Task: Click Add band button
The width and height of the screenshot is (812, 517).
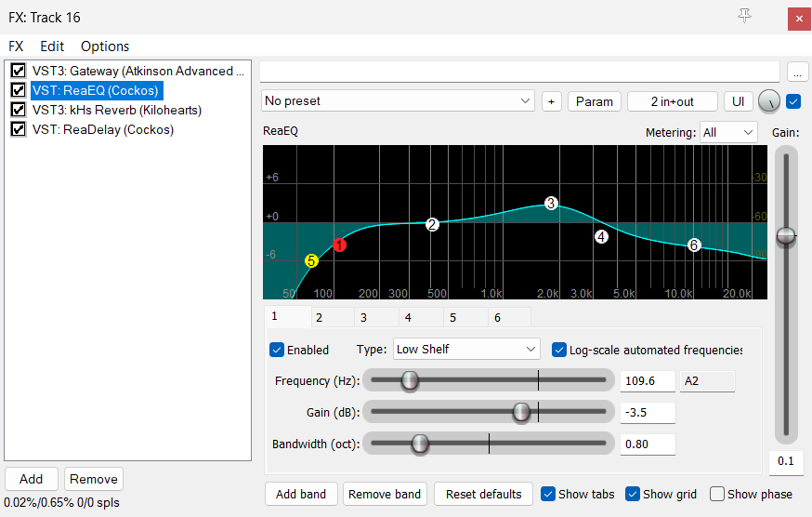Action: 301,494
